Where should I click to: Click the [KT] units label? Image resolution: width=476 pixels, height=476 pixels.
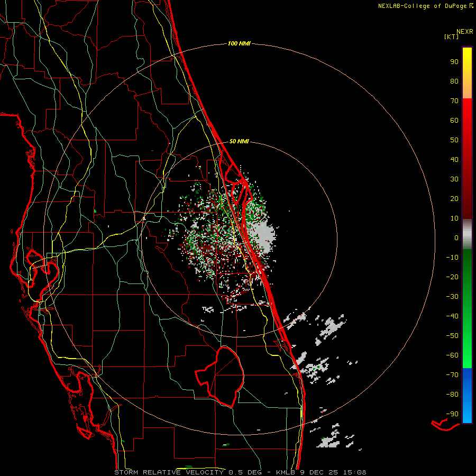451,36
